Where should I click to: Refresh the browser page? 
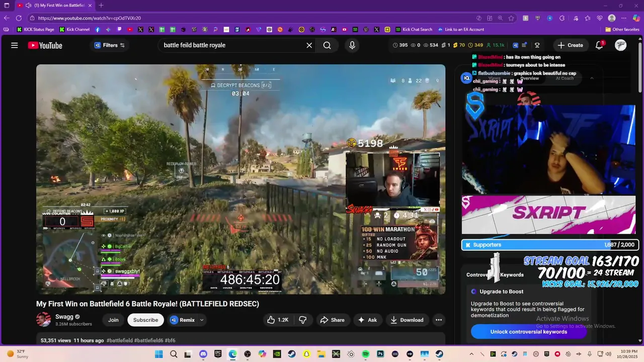[x=19, y=18]
